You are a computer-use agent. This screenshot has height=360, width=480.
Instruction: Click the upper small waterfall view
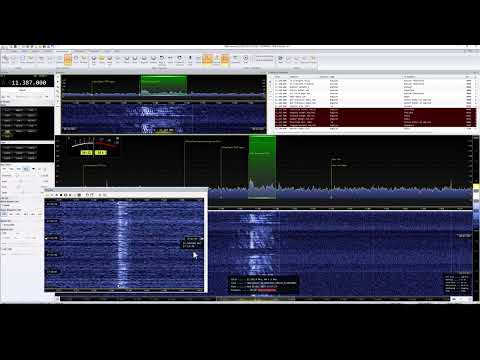click(163, 118)
